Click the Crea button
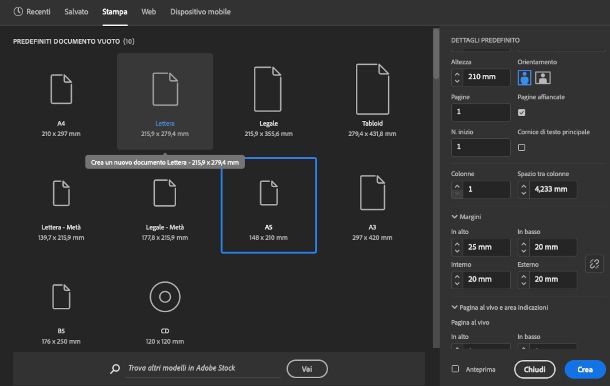Screen dimensions: 610x386 [x=585, y=369]
